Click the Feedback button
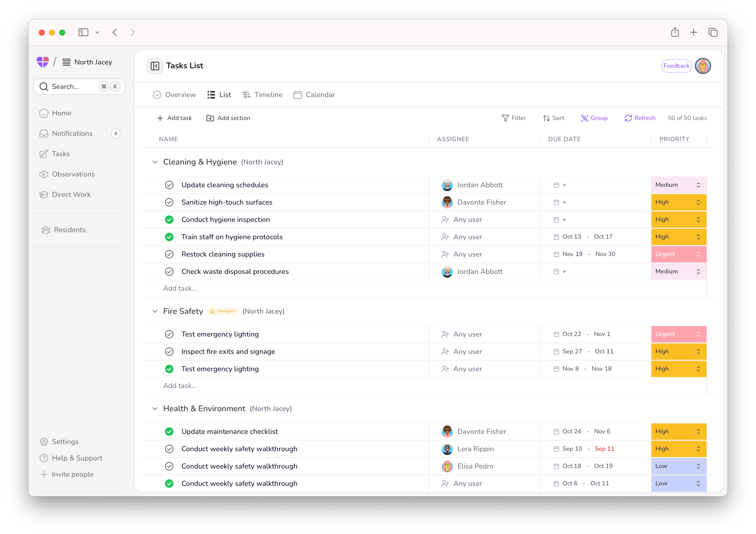Screen dimensions: 756x534 click(676, 66)
